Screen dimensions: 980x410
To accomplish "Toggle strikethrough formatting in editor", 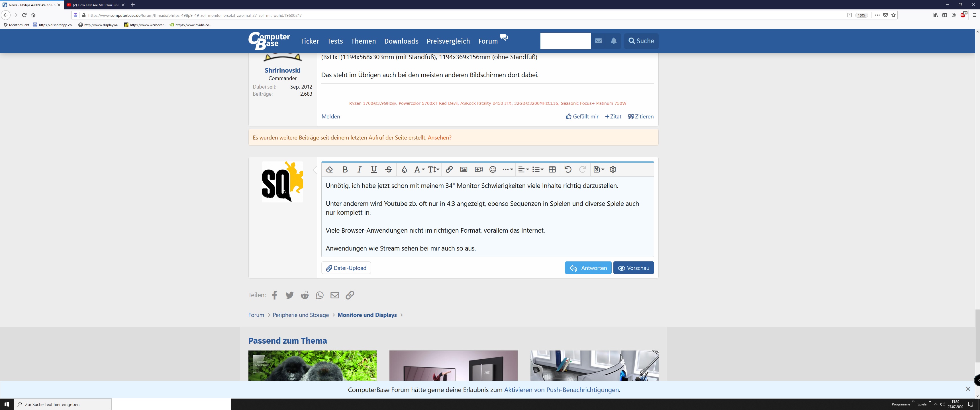I will [x=388, y=170].
